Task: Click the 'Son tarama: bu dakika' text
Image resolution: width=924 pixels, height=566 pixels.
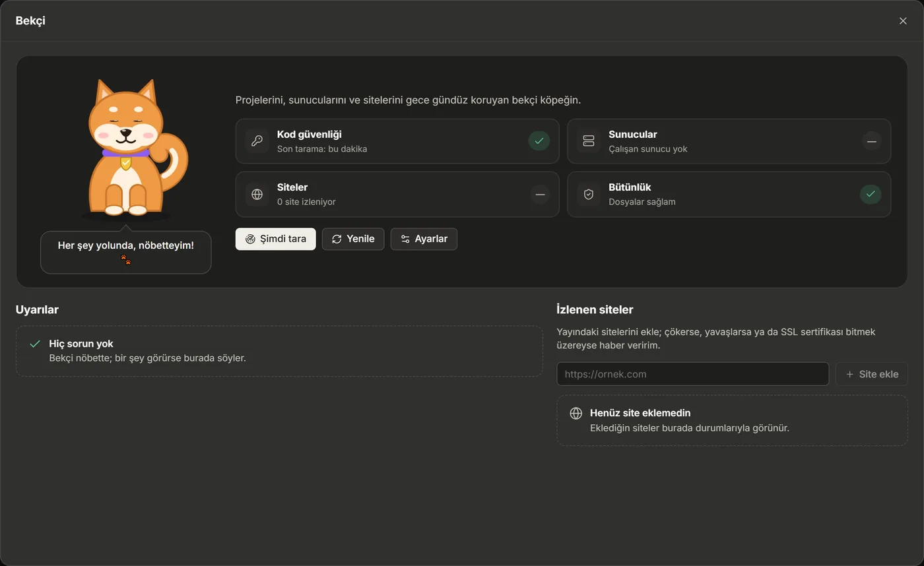Action: coord(322,149)
